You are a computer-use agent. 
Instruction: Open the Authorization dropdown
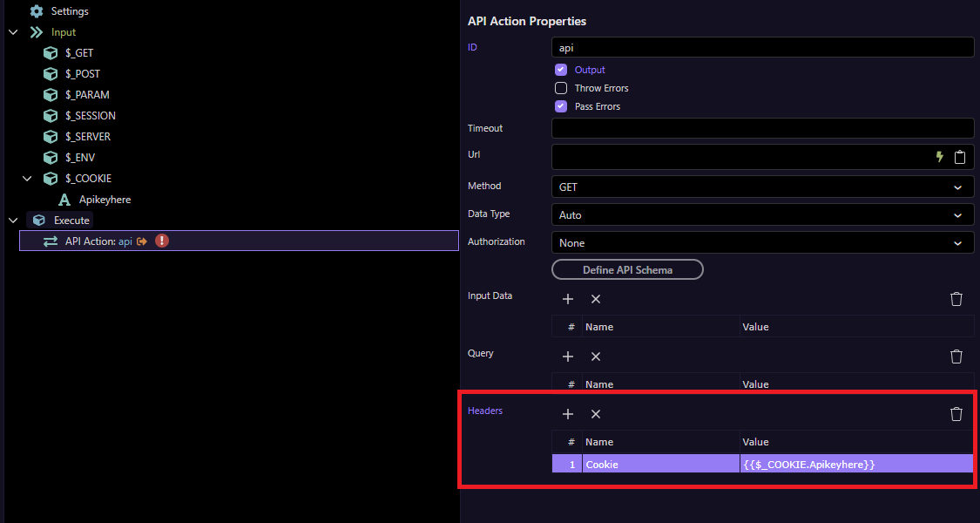tap(762, 243)
